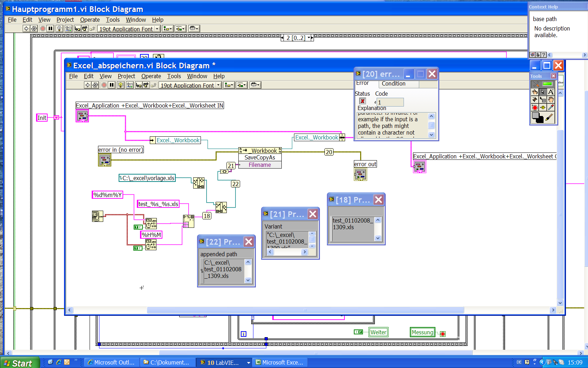Switch to Microsoft Excel taskbar button
The image size is (588, 368).
pyautogui.click(x=281, y=362)
